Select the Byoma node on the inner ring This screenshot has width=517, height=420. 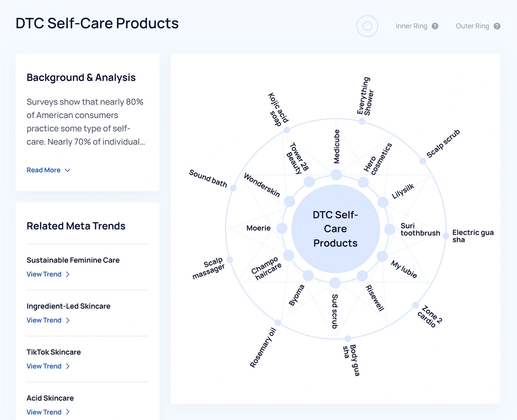tap(308, 274)
